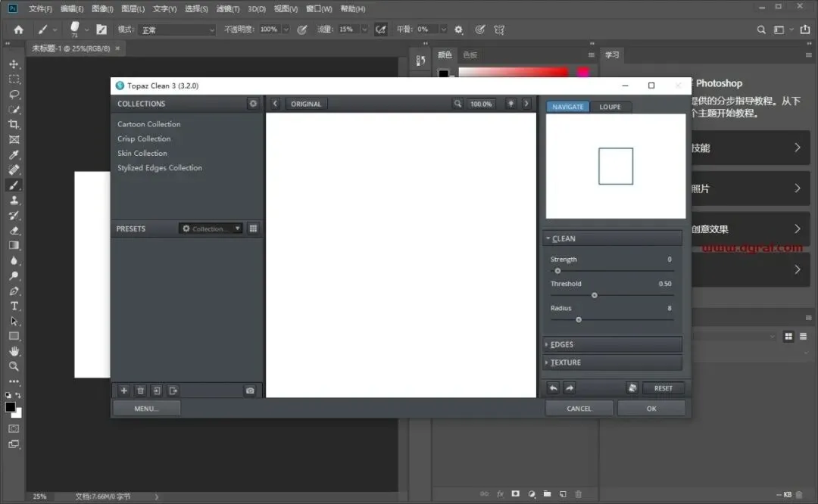Open the 窗口(W) menu
818x504 pixels.
pyautogui.click(x=319, y=9)
